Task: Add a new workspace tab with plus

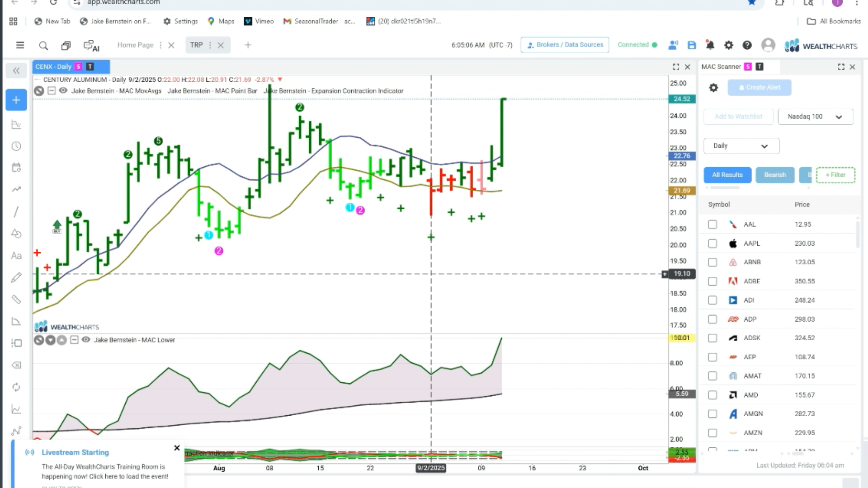Action: pos(248,45)
